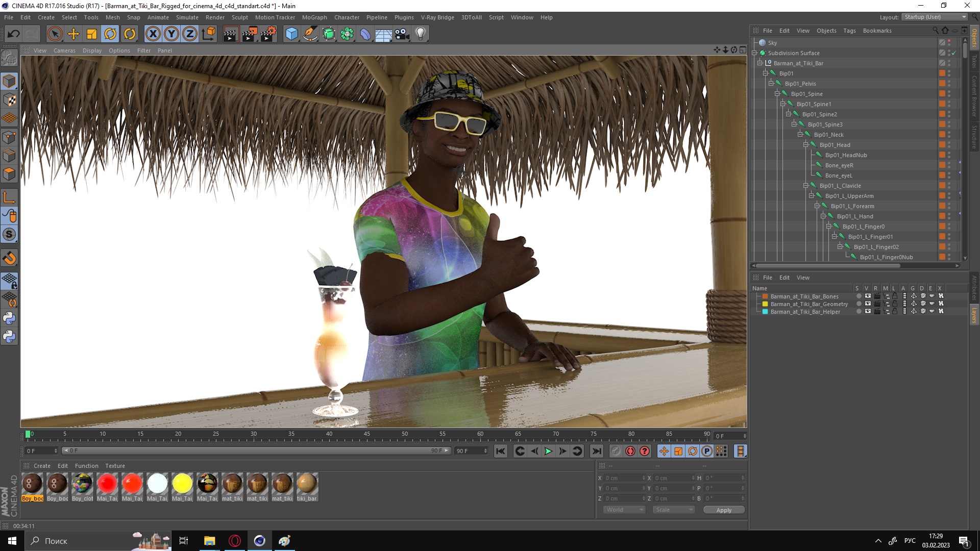This screenshot has height=551, width=980.
Task: Collapse the Bip01_Head bone
Action: 806,144
